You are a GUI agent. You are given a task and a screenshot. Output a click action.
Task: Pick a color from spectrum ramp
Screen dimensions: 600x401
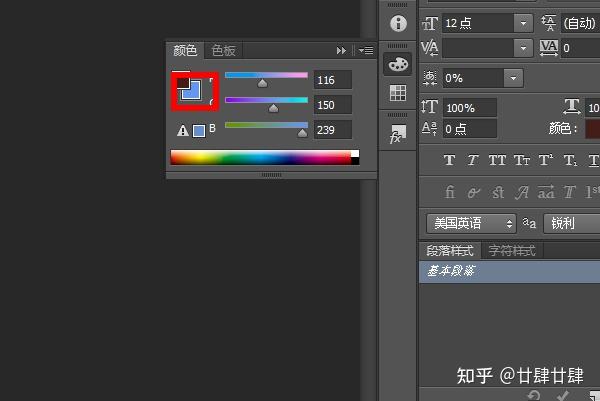coord(261,158)
